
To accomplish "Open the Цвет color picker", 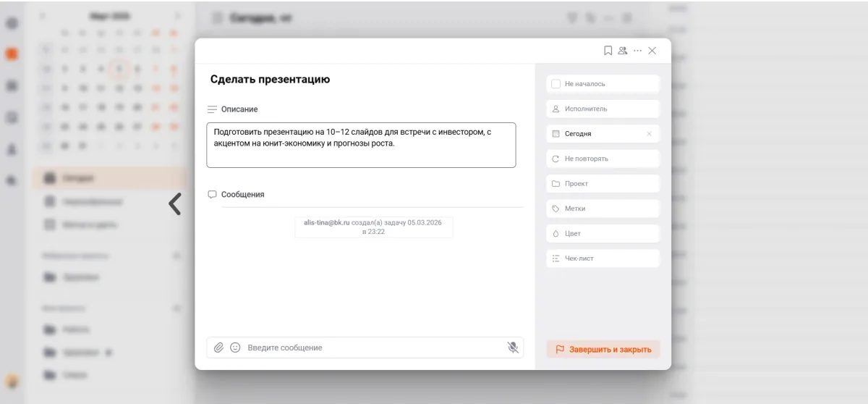I will 603,234.
